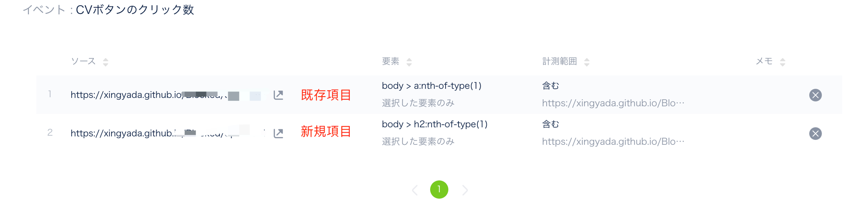The height and width of the screenshot is (221, 868).
Task: Open row 2 source URL external link icon
Action: [x=278, y=133]
